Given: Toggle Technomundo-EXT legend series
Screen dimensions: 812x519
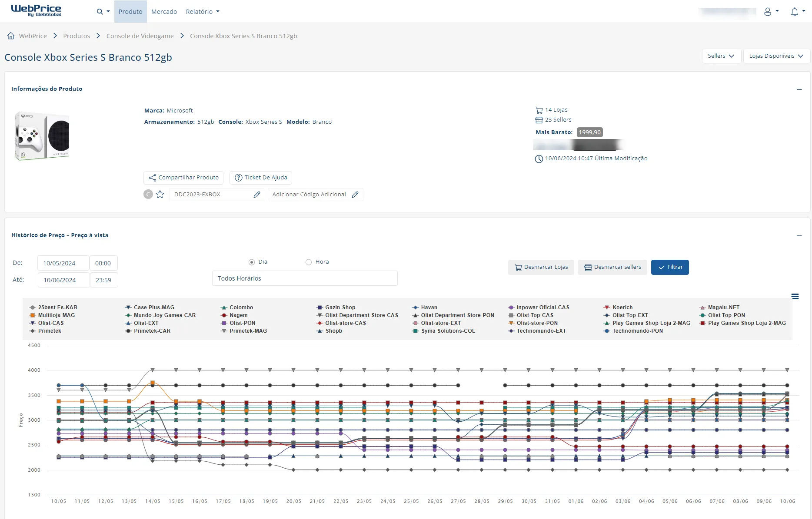Looking at the screenshot, I should 537,331.
